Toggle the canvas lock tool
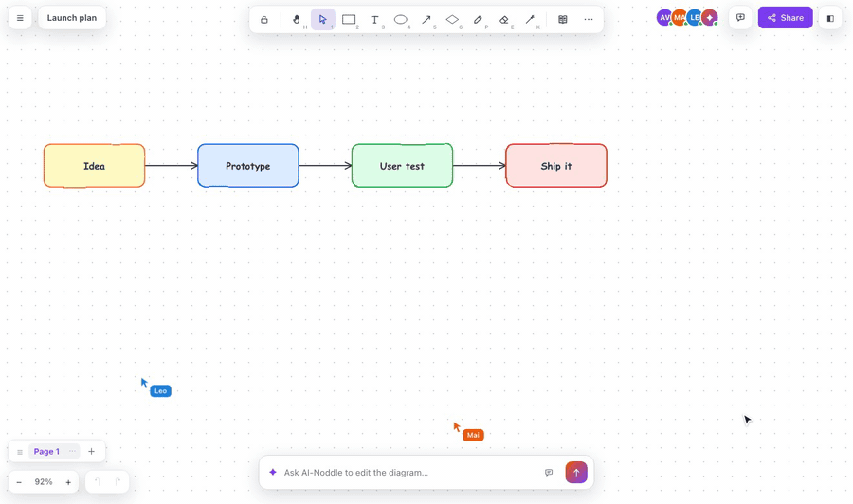Screen dimensions: 853x504 264,20
